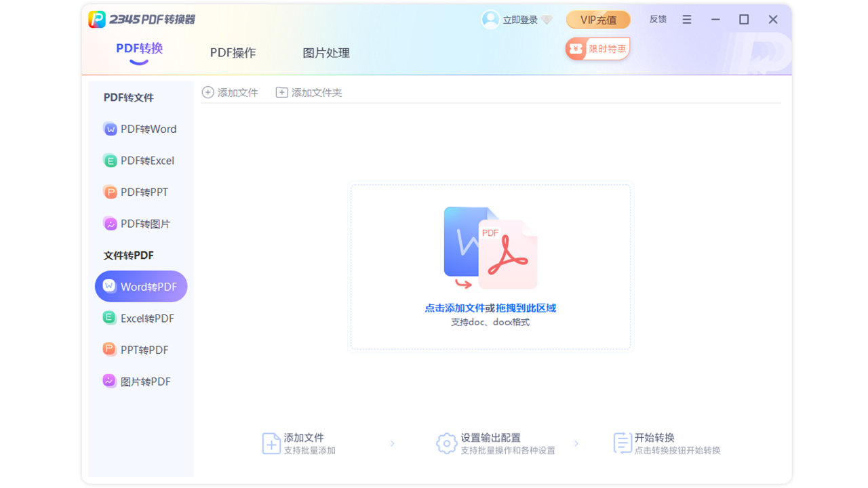868x488 pixels.
Task: Click 添加文件 to add files
Action: coord(230,91)
